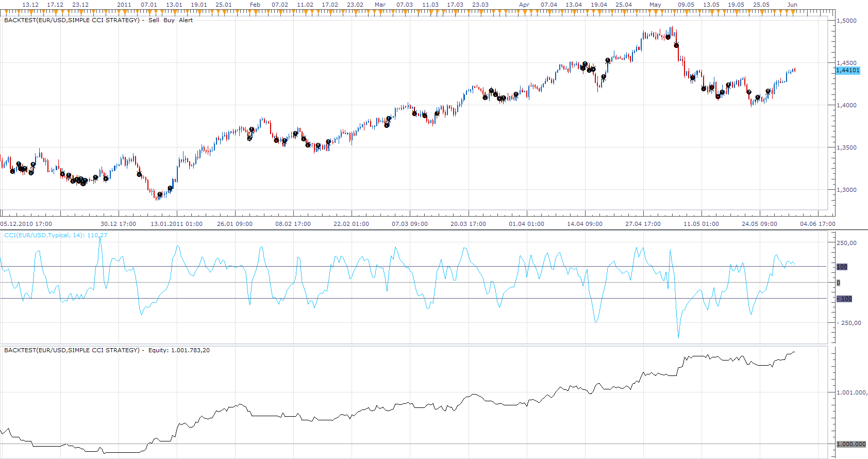Screen dimensions: 868x459
Task: Click the Jun month label on top timeline
Action: coord(792,5)
